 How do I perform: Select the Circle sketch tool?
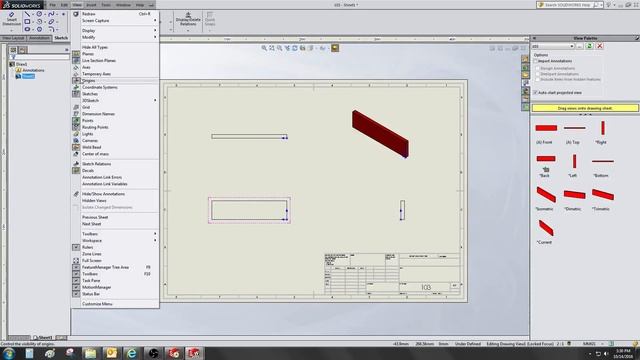(39, 14)
